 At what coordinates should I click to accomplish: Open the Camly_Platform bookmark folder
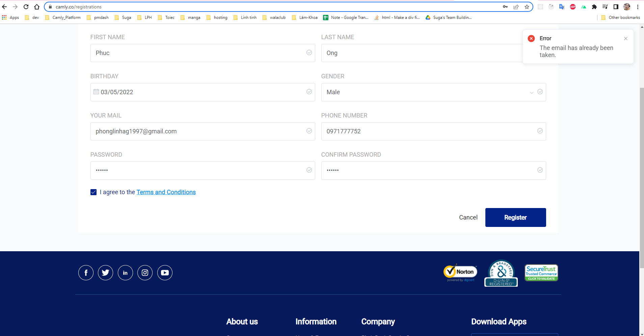[63, 18]
